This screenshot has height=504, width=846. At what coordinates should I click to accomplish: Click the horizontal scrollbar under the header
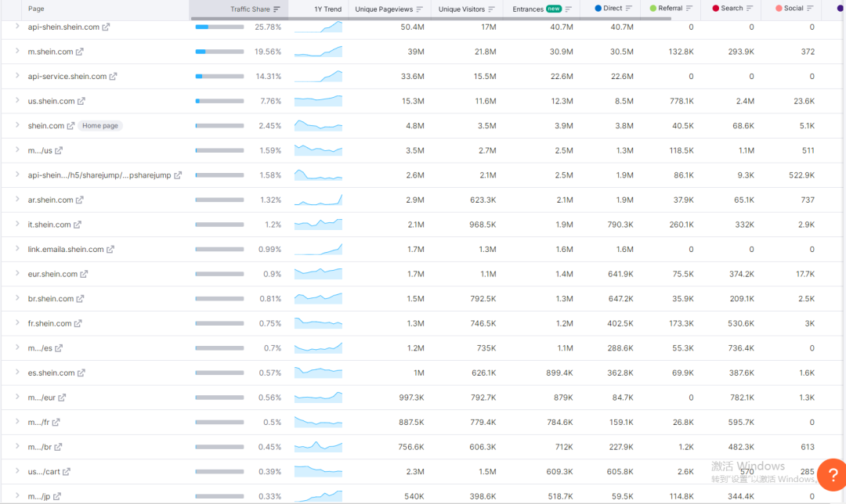coord(431,18)
